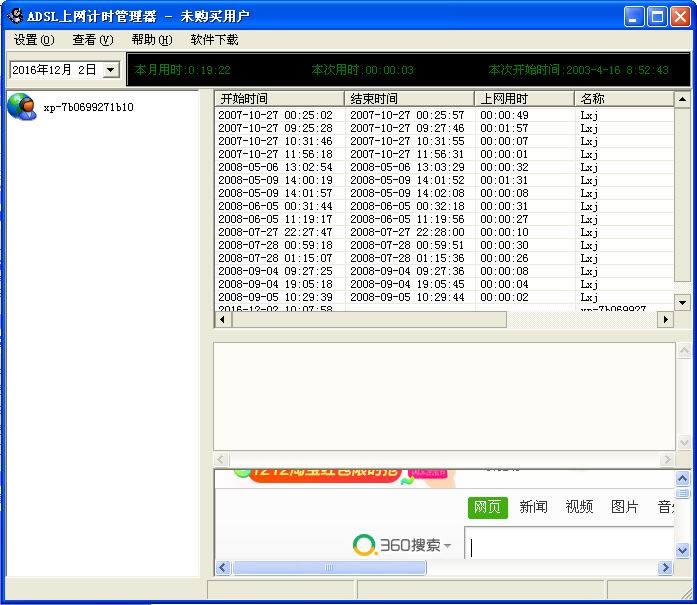Sort by the 结束时间 column header
Viewport: 697px width, 605px height.
pos(409,99)
